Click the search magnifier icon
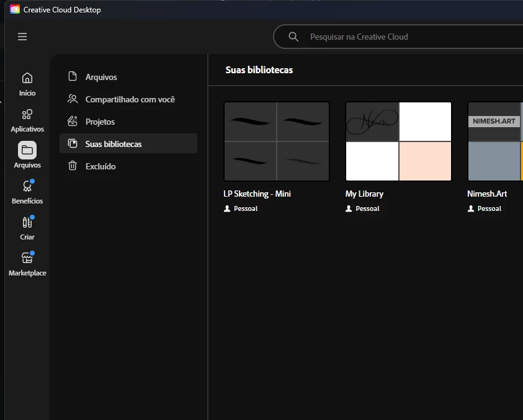 (293, 37)
